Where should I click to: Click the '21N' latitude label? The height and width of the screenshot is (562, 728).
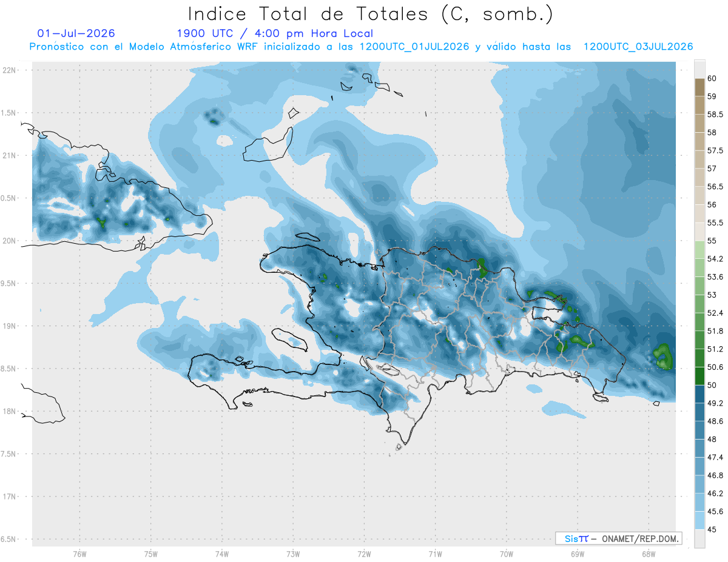click(8, 155)
